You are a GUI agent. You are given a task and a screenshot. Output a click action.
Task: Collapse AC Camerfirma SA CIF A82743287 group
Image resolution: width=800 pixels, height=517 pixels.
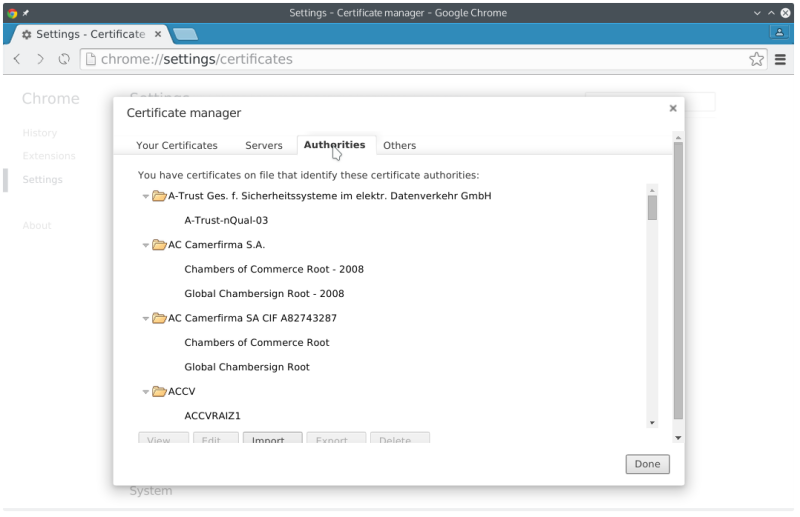tap(146, 319)
